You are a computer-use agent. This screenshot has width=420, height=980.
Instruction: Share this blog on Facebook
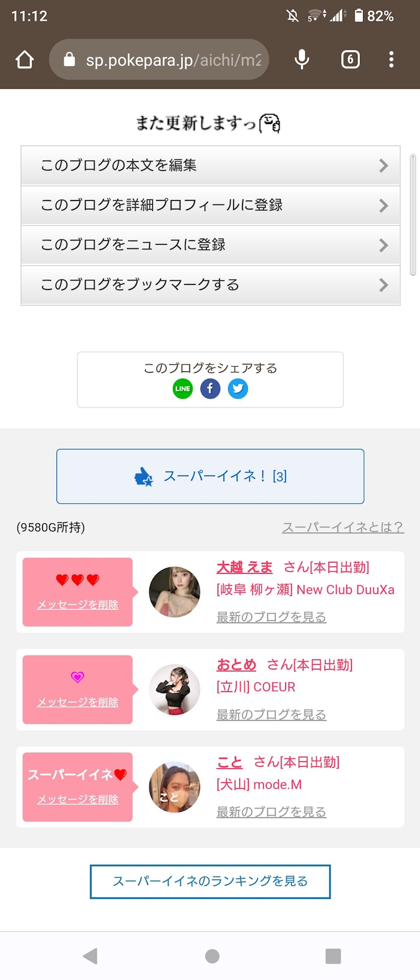210,388
